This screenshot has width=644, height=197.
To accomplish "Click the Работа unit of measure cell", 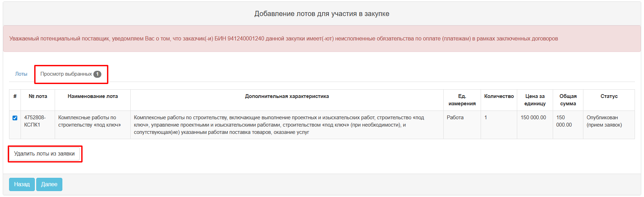I will click(x=455, y=118).
